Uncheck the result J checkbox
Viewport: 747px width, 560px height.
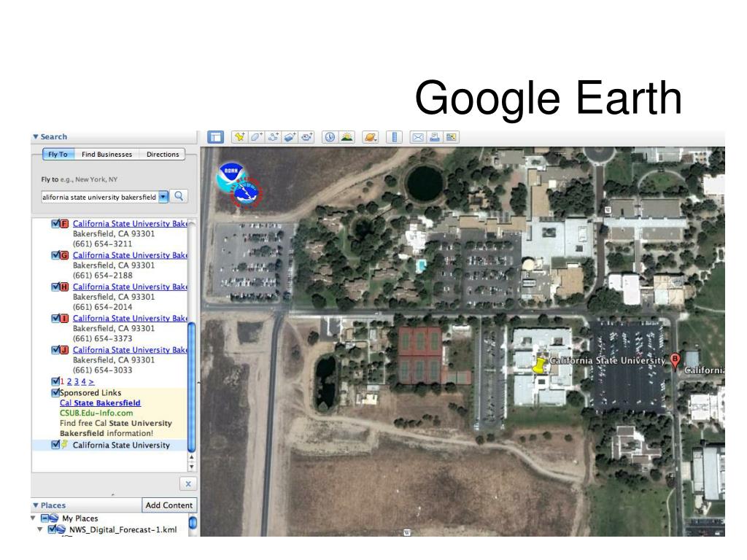pos(55,350)
